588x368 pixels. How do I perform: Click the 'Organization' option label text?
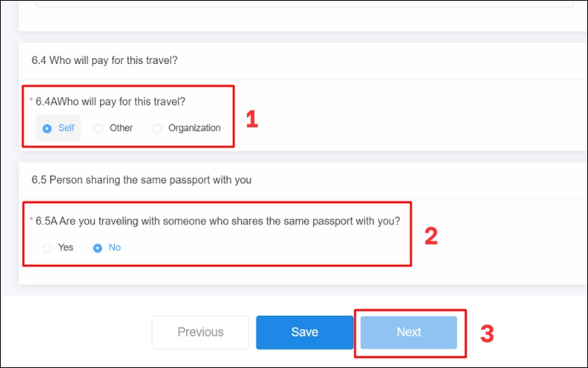pos(194,128)
